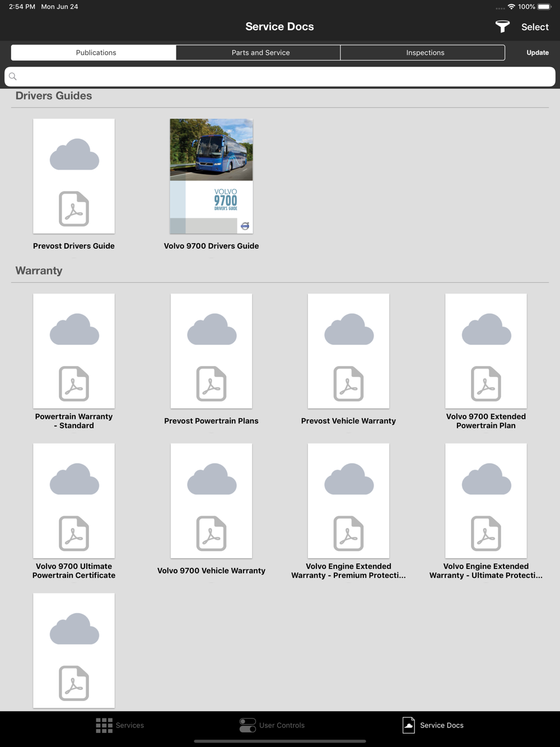Tap the Drivers Guides section heading
Screen dimensions: 560x747
click(54, 96)
